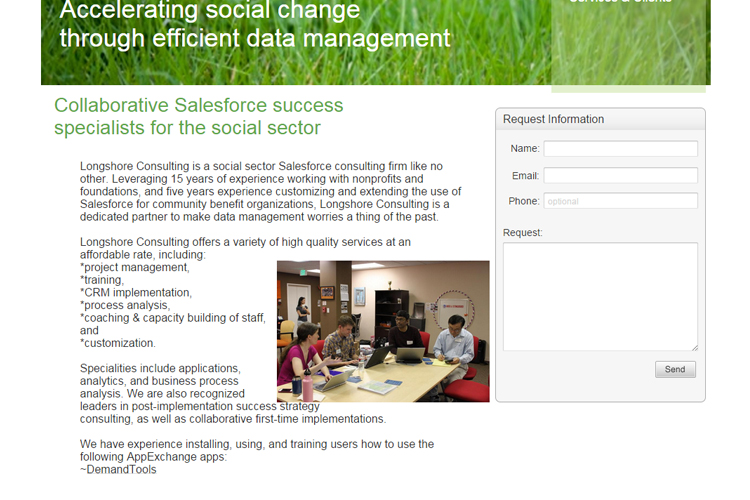Click the '*CRM implementation,' list line

click(136, 292)
